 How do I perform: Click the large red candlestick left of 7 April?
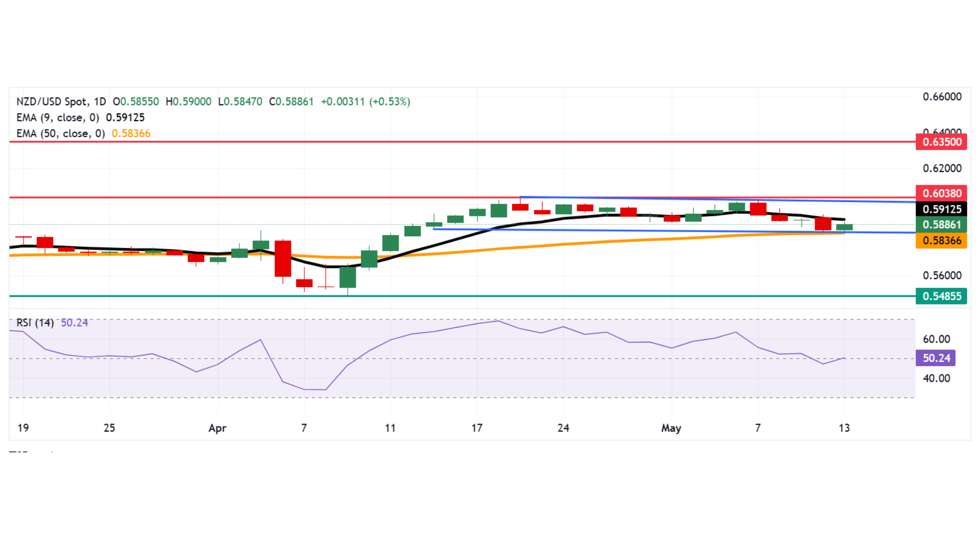tap(283, 259)
